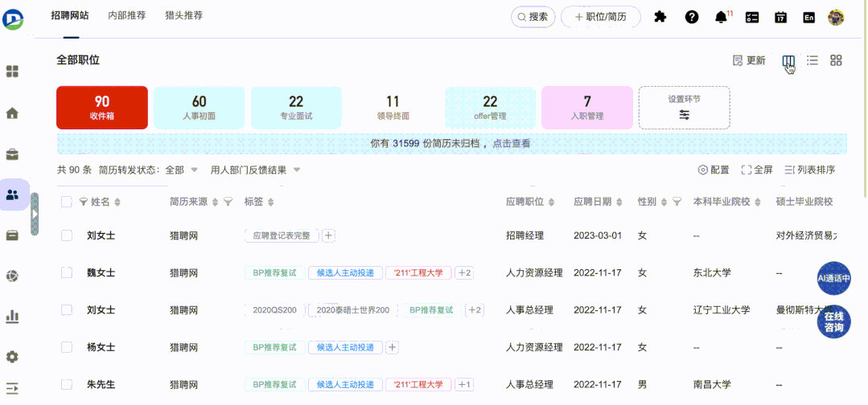Expand the left panel handle arrow
868x405 pixels.
coord(35,214)
